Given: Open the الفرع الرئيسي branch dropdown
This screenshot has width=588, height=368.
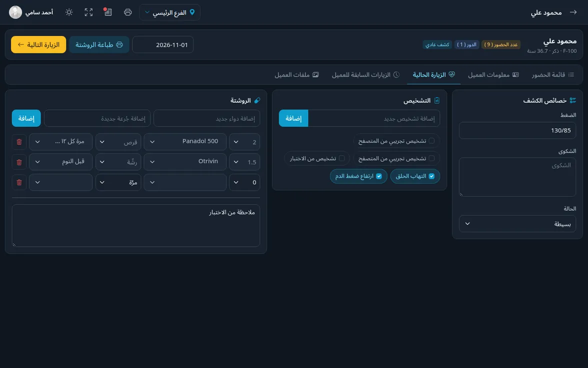Looking at the screenshot, I should point(169,13).
